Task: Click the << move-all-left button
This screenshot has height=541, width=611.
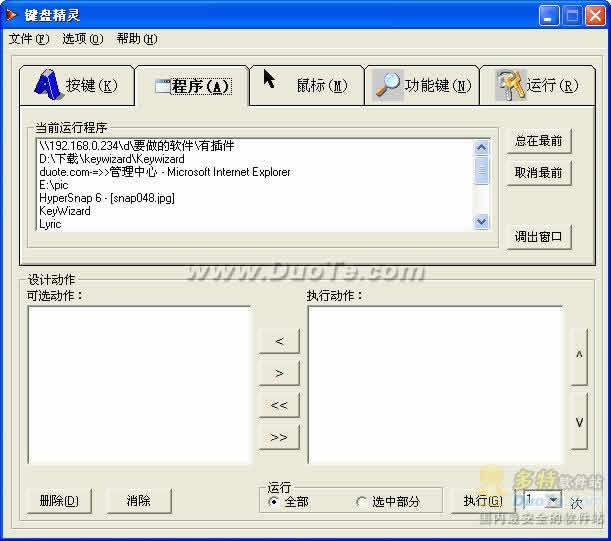Action: [279, 405]
